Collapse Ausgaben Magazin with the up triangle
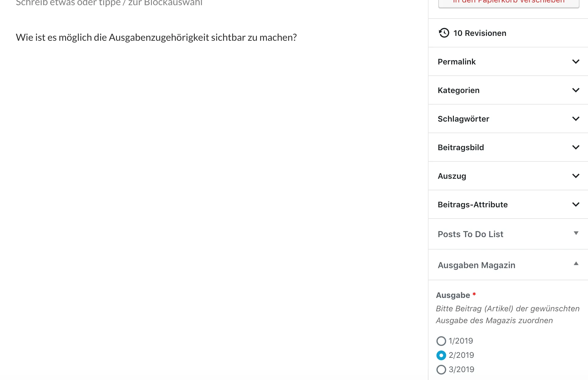The image size is (588, 380). coord(576,264)
